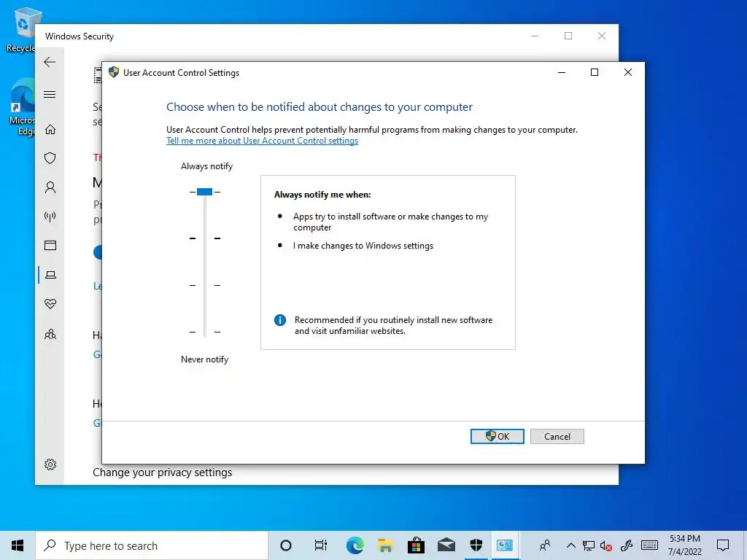
Task: Click the blue information icon
Action: 280,320
